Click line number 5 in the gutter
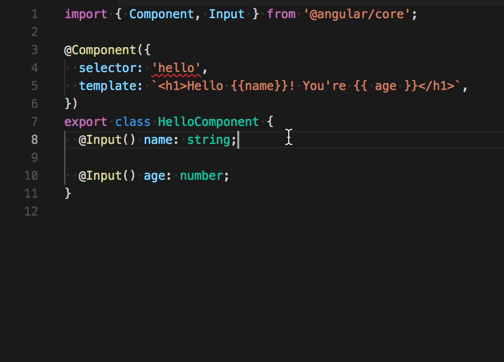 click(35, 86)
